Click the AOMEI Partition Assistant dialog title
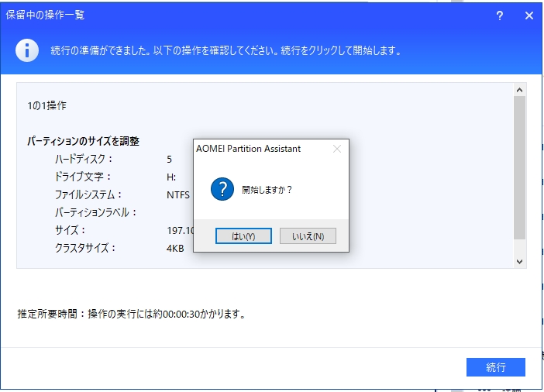This screenshot has height=392, width=544. tap(249, 149)
